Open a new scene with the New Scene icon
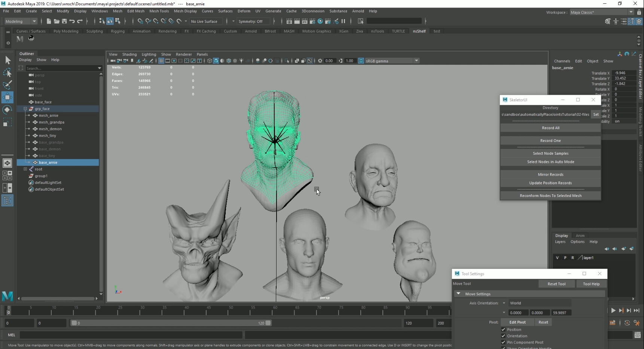 pos(48,21)
